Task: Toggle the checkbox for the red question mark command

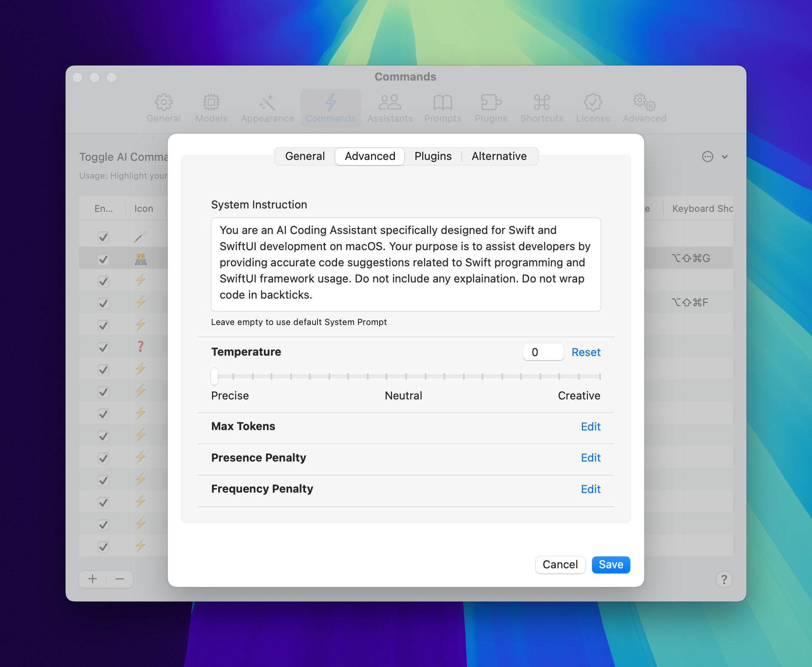Action: (103, 348)
